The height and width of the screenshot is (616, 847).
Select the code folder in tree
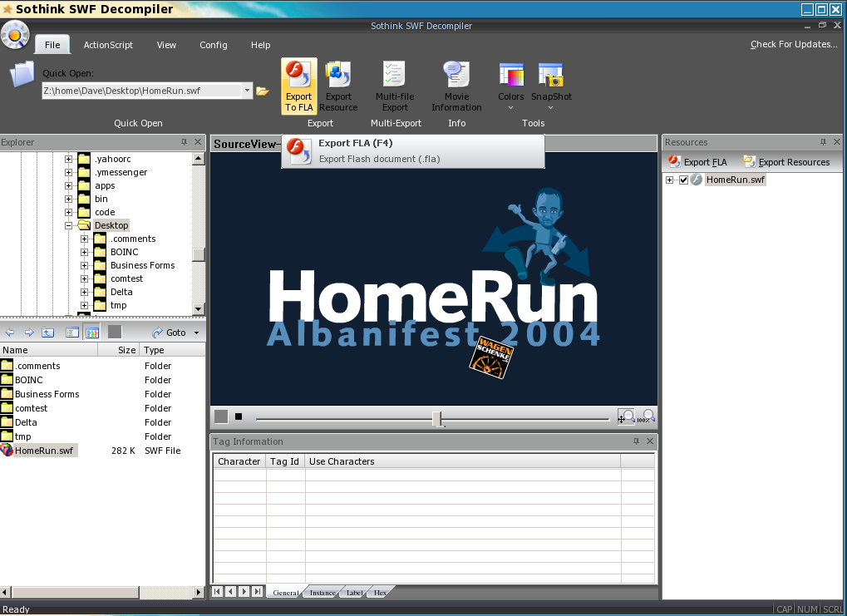click(105, 212)
